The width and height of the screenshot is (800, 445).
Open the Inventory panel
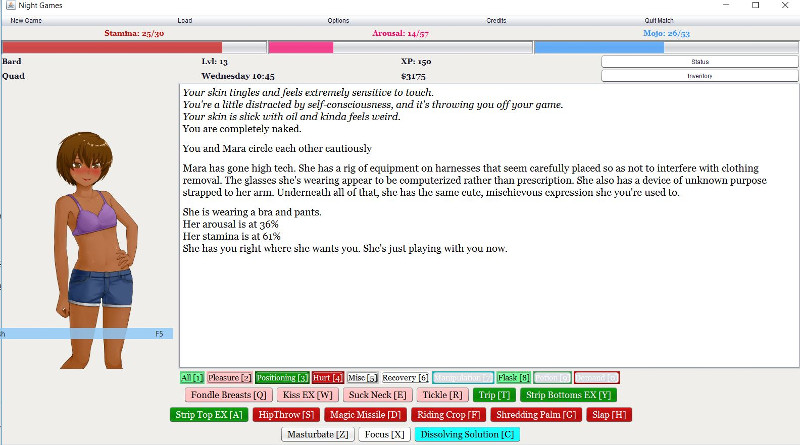coord(700,75)
